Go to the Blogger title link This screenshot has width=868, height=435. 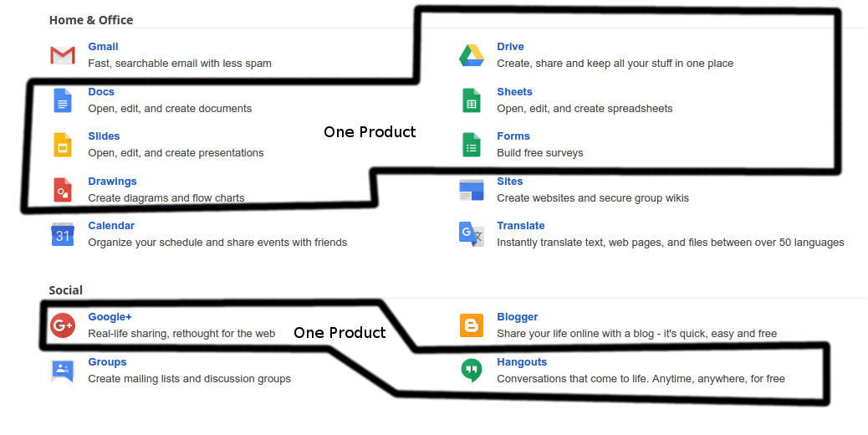517,317
